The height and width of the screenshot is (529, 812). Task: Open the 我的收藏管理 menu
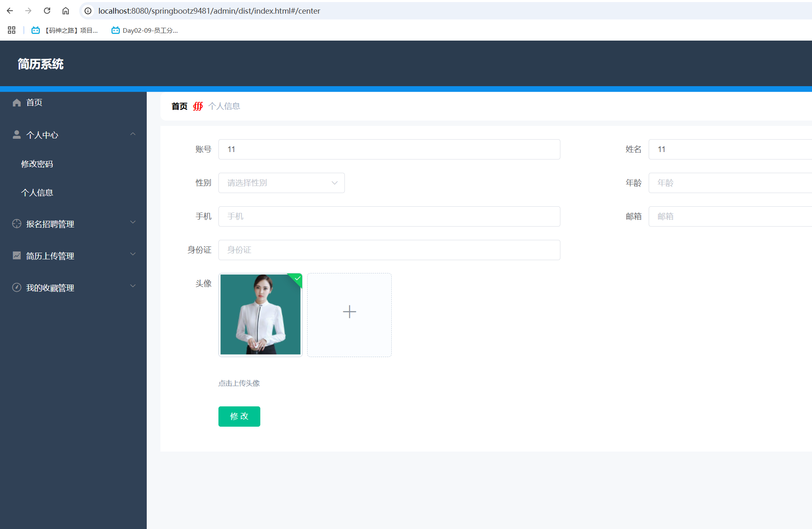tap(50, 288)
